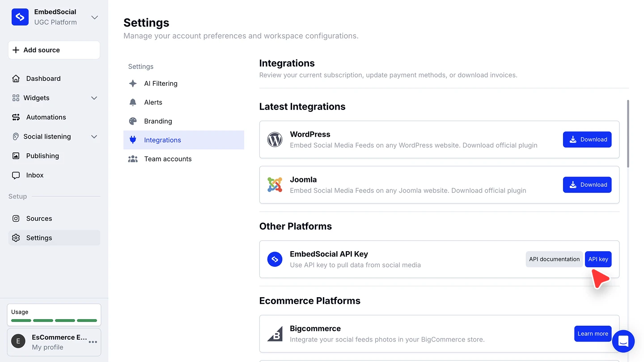Open the profile three-dots menu
The height and width of the screenshot is (362, 644).
coord(93,342)
